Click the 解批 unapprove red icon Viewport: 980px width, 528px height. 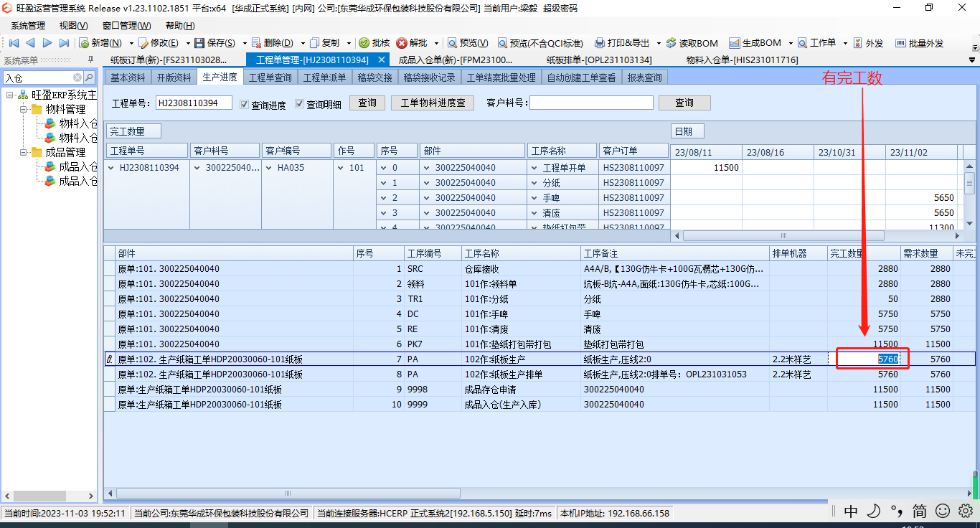[x=402, y=43]
